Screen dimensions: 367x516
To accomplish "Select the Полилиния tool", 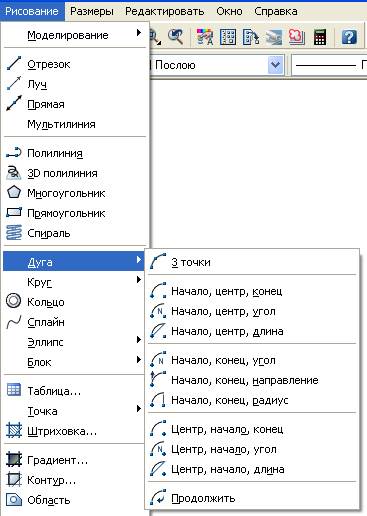I will point(75,153).
